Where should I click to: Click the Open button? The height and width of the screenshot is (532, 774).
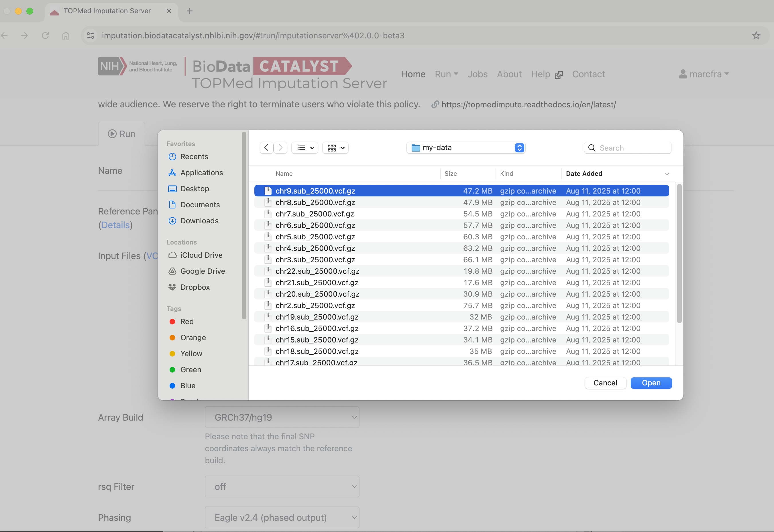pos(651,383)
